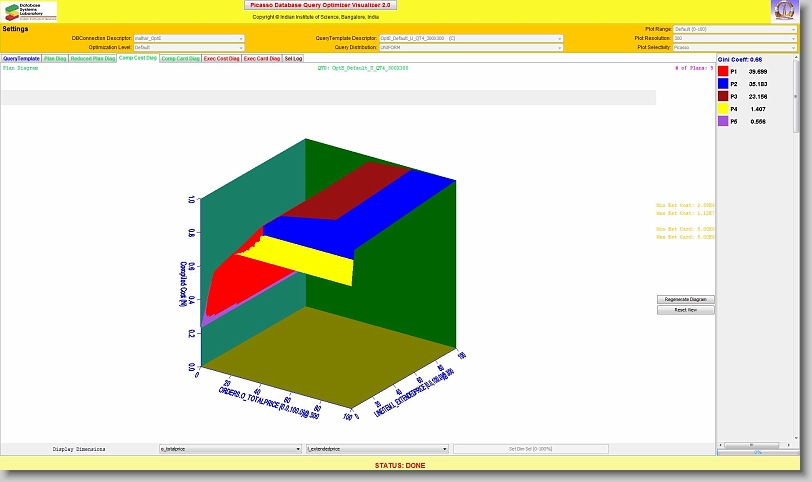Click the institute emblem in top-right corner
This screenshot has width=812, height=482.
point(785,11)
